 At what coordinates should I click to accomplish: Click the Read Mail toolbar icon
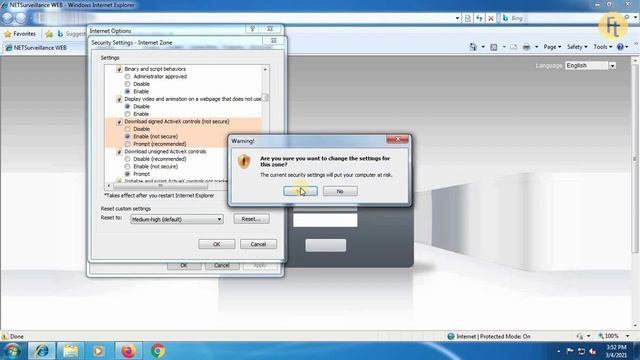[513, 47]
